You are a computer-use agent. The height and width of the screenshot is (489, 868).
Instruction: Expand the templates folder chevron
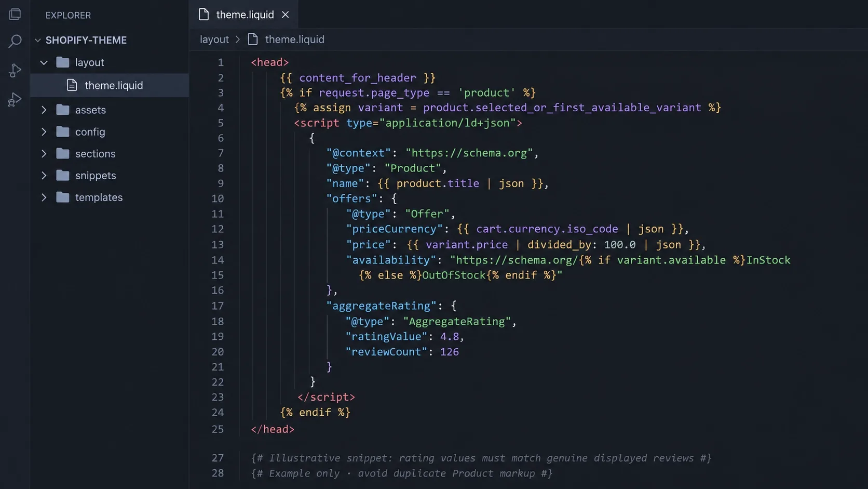pos(44,197)
